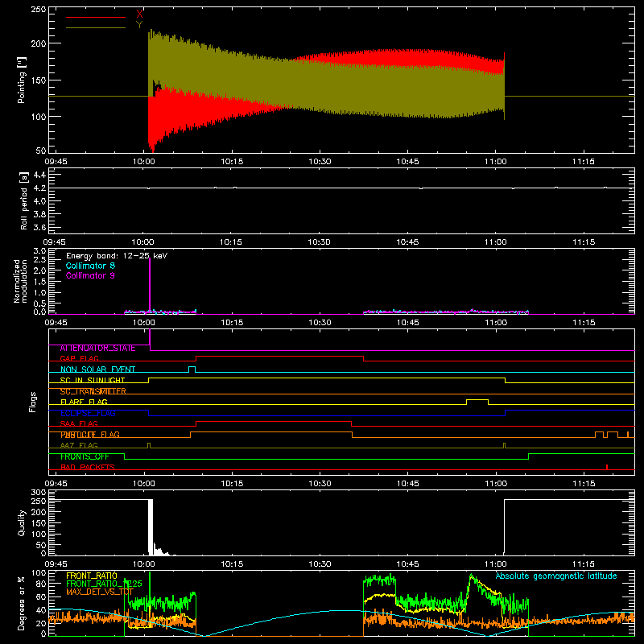Click the 3.6 tick on Roll period axis
644x644 pixels.
click(x=39, y=228)
